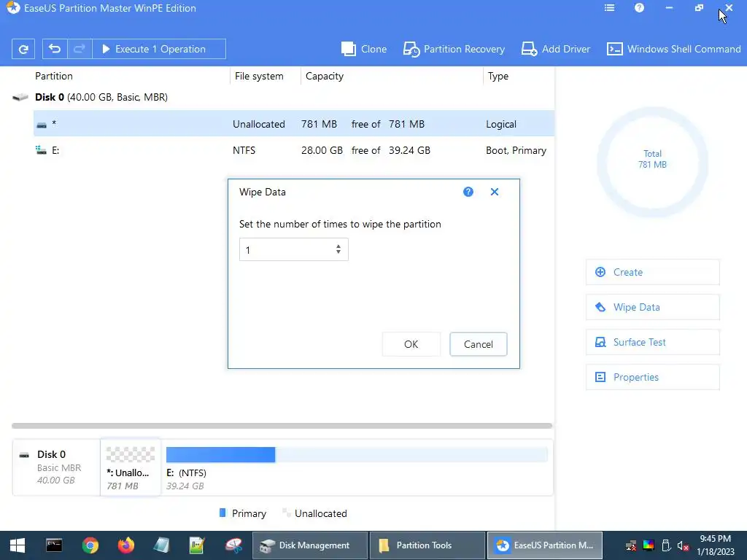Click the color display tray icon
Viewport: 747px width, 560px height.
[649, 545]
